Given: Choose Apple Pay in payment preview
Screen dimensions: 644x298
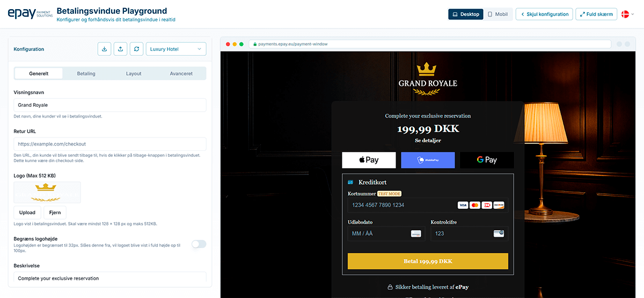Looking at the screenshot, I should pos(369,160).
